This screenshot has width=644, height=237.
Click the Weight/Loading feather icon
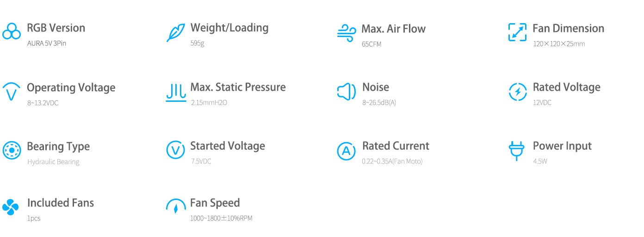(175, 32)
